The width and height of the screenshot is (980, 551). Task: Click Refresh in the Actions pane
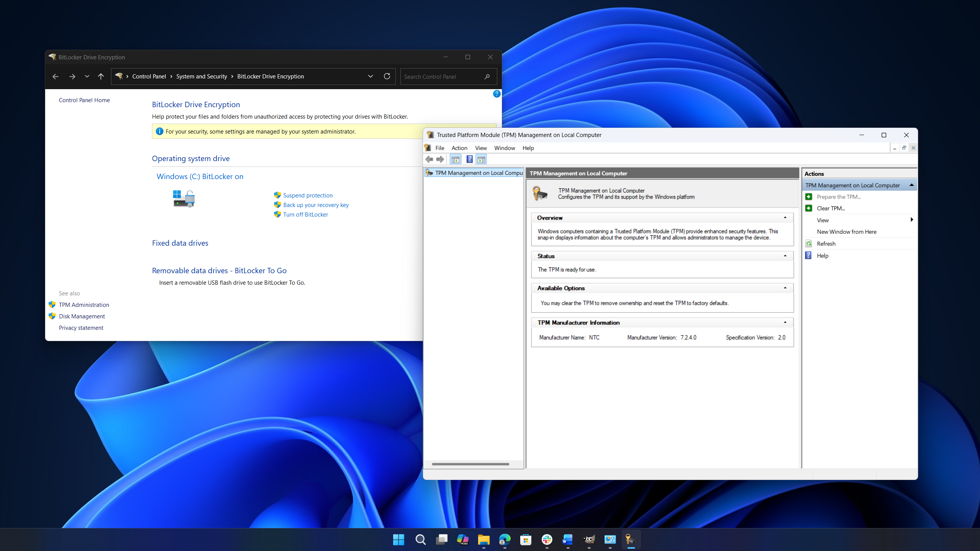point(826,243)
